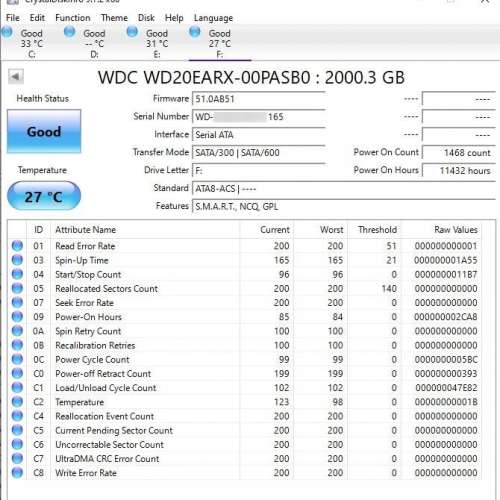This screenshot has width=500, height=500.
Task: Click status icon for Power-off Retract Count row
Action: tap(17, 373)
